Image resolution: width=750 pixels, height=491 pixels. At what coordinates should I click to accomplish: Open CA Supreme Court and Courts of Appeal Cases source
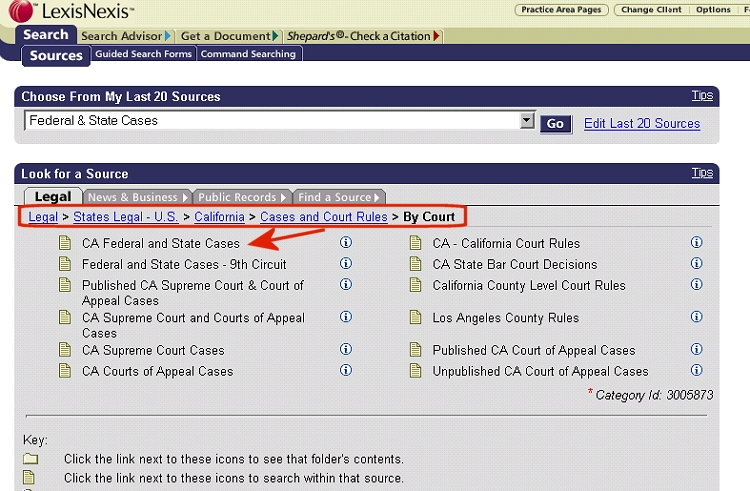[x=193, y=325]
